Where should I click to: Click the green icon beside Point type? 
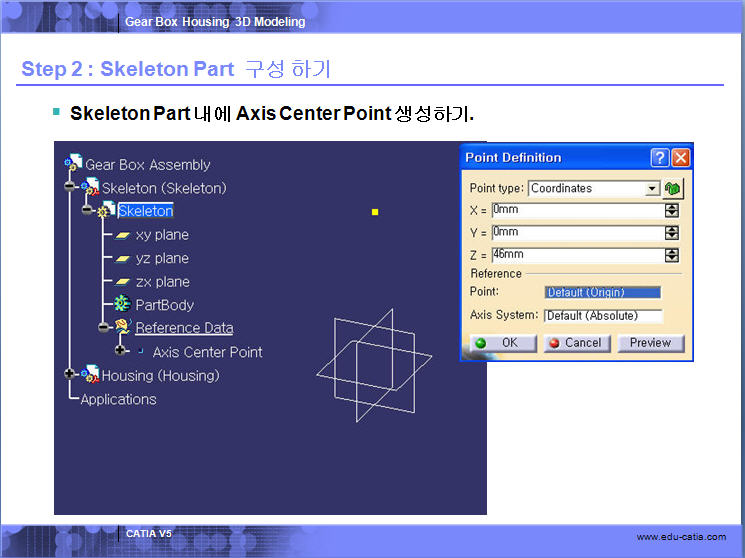tap(673, 188)
